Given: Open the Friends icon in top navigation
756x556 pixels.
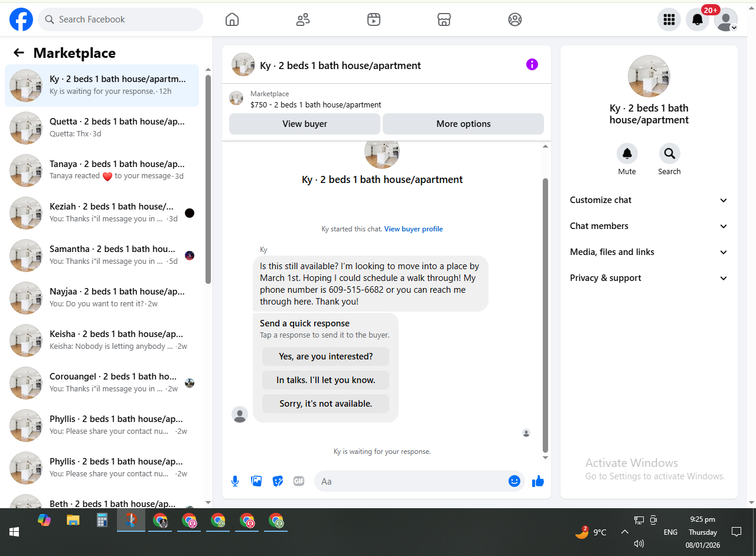Looking at the screenshot, I should 303,19.
